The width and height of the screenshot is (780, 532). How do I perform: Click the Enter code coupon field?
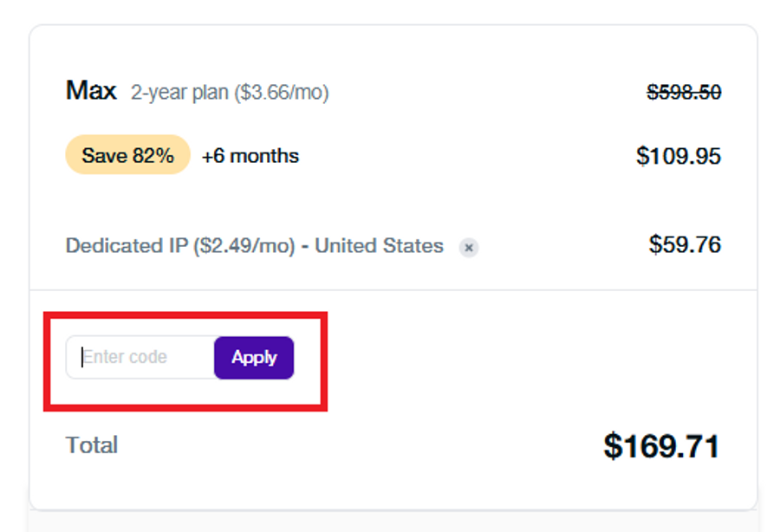[x=139, y=357]
